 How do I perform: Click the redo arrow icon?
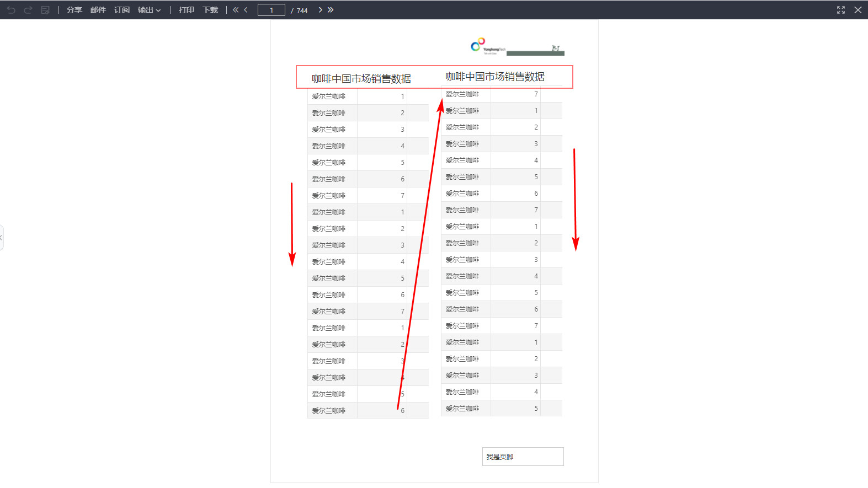tap(28, 10)
